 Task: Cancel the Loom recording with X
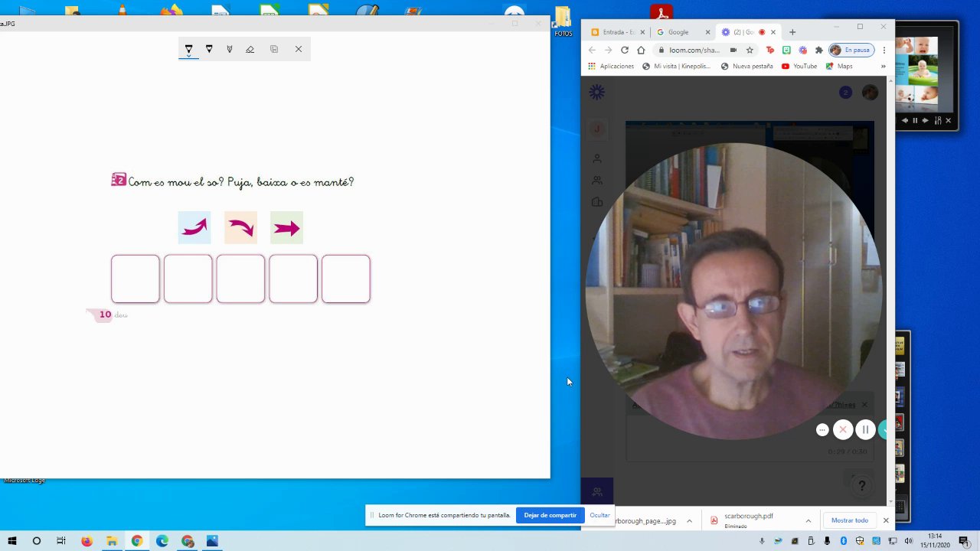click(x=843, y=429)
